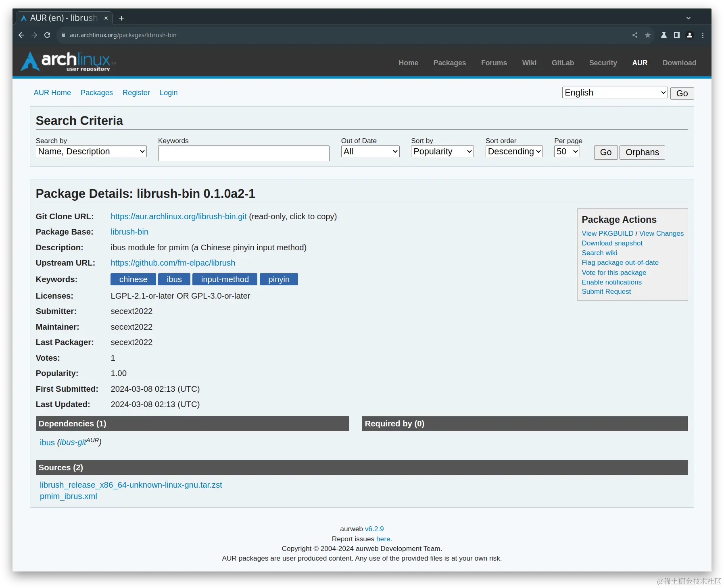Click Flag package out-of-date
This screenshot has width=724, height=588.
coord(620,262)
